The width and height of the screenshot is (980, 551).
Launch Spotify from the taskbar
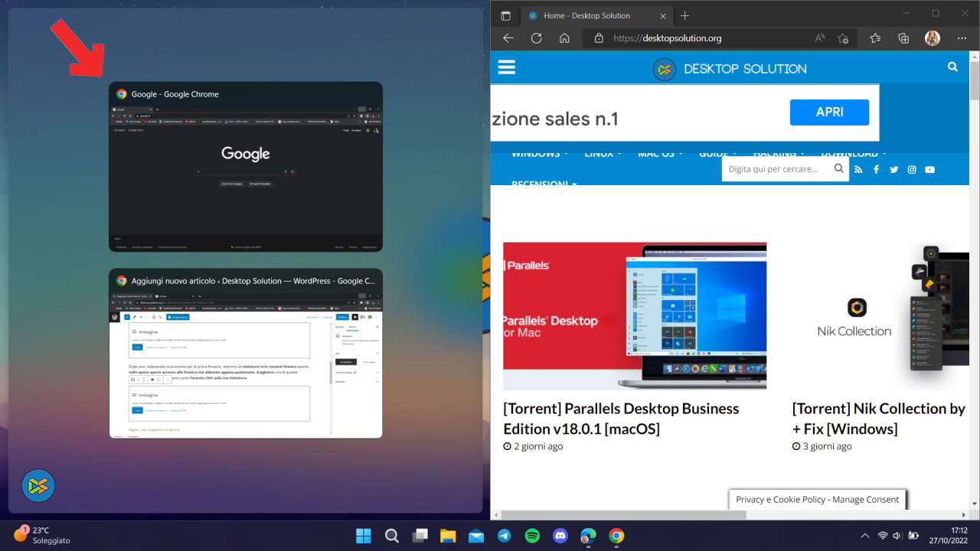tap(532, 536)
